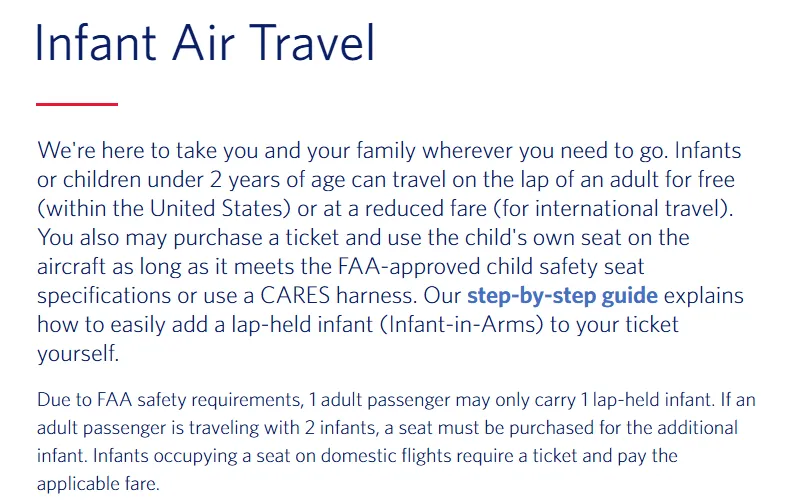This screenshot has height=504, width=794.
Task: Click 'Due to FAA safety requirements' text
Action: click(x=170, y=400)
